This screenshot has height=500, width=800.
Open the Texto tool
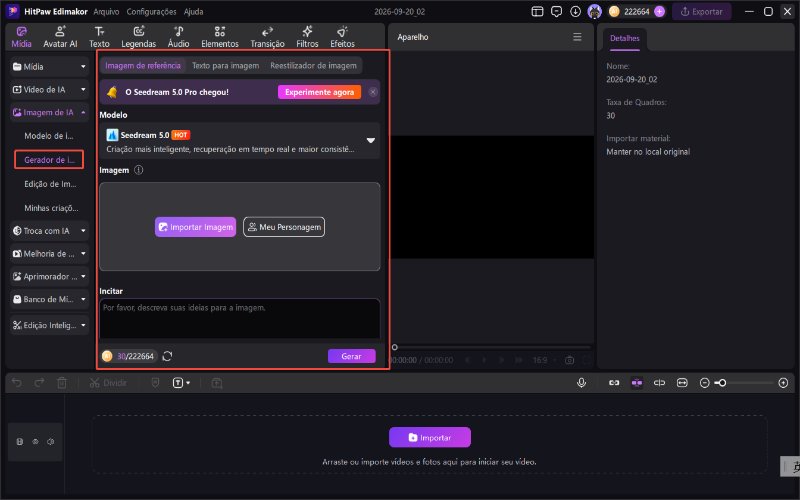[x=99, y=37]
